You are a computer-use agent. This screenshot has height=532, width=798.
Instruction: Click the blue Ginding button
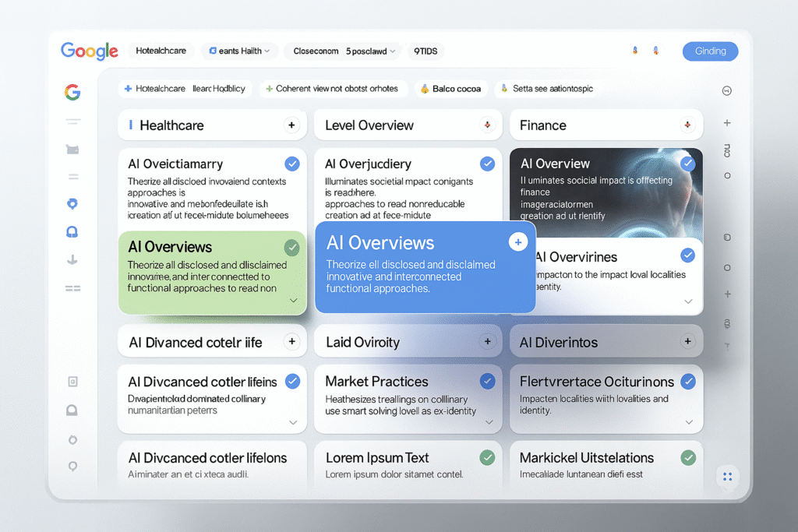710,51
